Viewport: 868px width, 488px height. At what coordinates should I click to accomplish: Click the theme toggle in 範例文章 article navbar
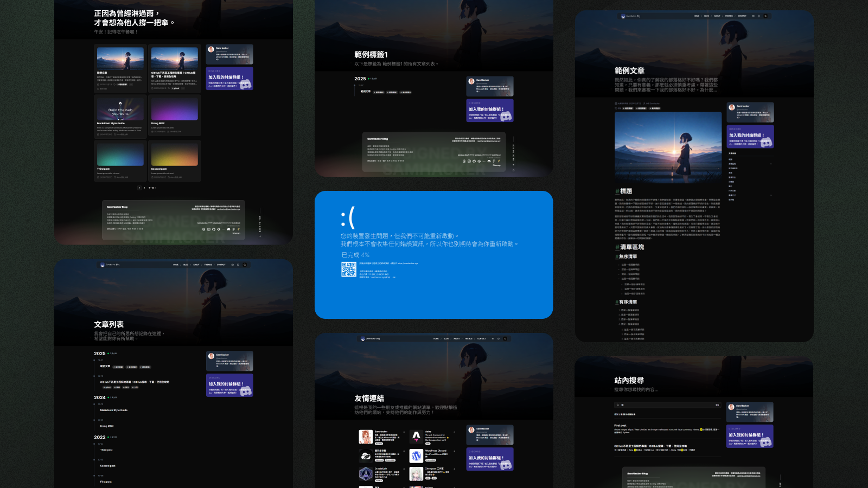pos(759,16)
